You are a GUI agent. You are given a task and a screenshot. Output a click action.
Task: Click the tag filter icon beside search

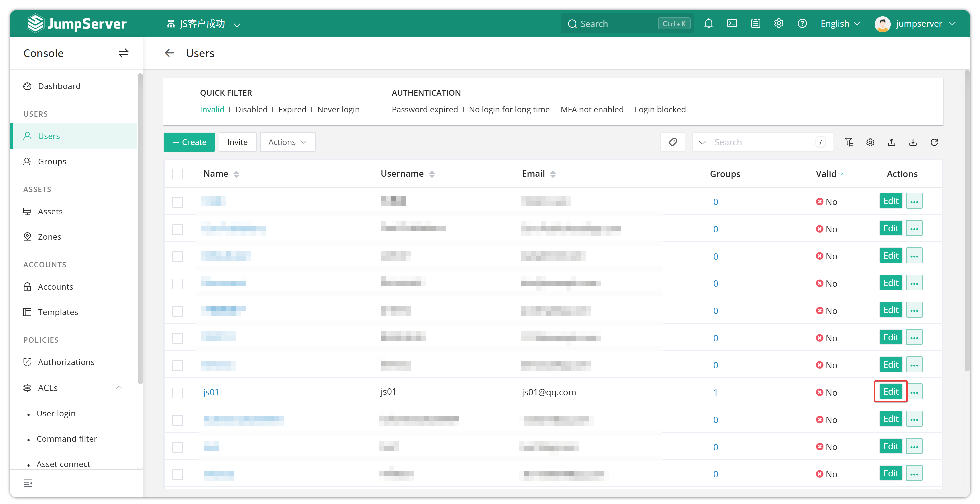673,142
